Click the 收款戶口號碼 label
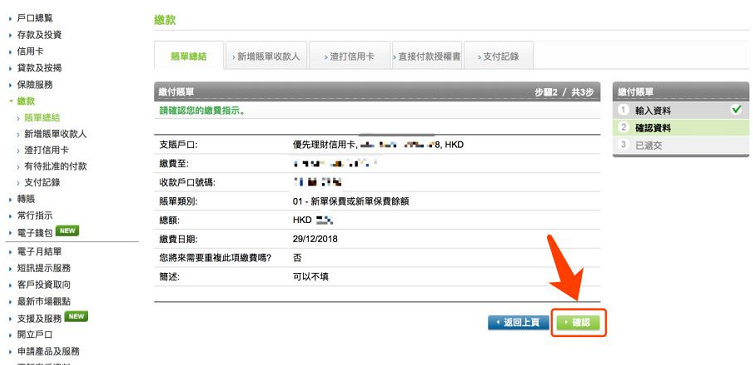The width and height of the screenshot is (753, 365). click(x=187, y=182)
